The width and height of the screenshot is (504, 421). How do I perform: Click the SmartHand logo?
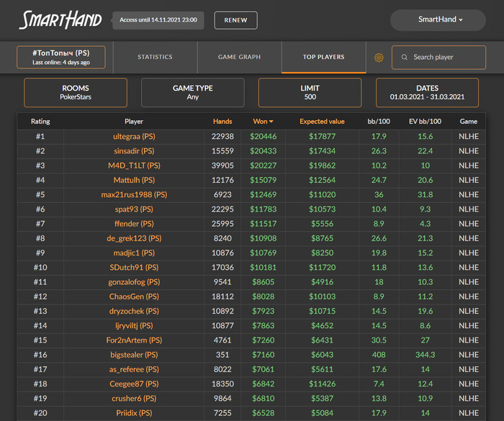[x=60, y=20]
